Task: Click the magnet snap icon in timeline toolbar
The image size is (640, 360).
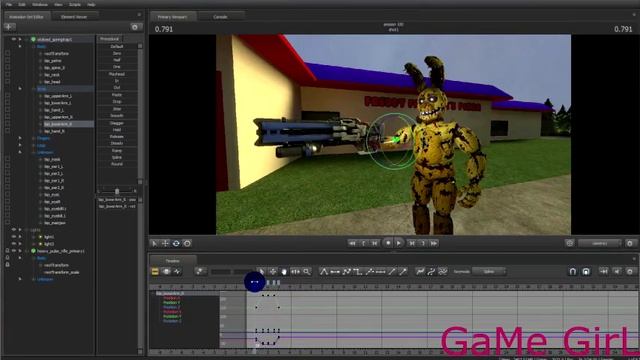Action: (x=573, y=271)
